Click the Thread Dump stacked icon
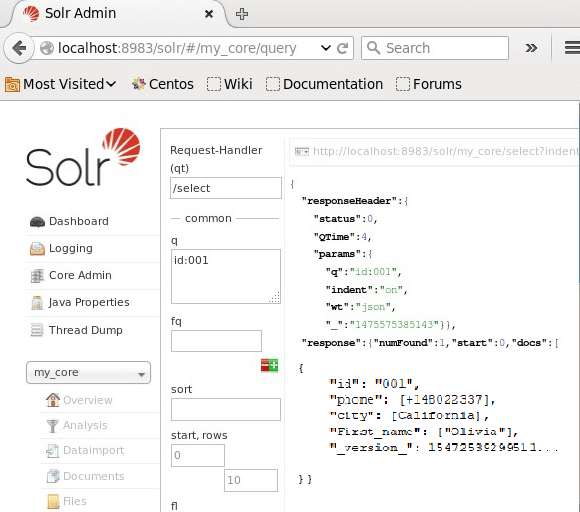The width and height of the screenshot is (580, 512). pyautogui.click(x=37, y=330)
